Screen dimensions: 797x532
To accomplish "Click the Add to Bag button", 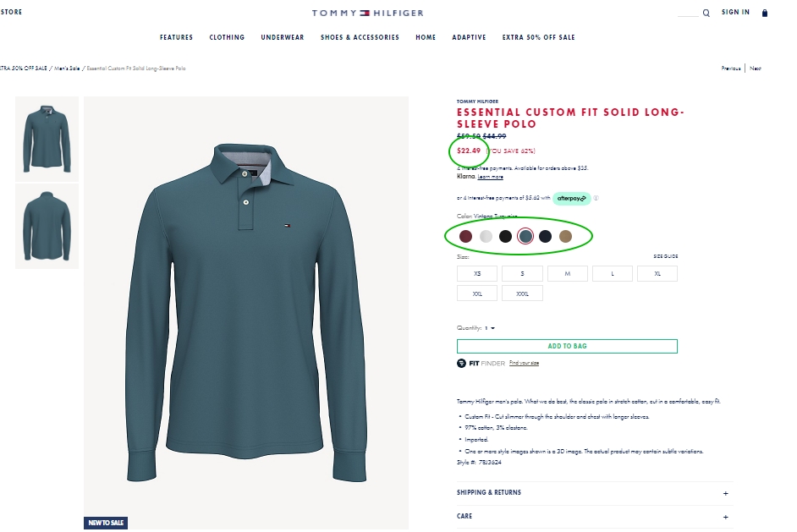I will tap(567, 346).
